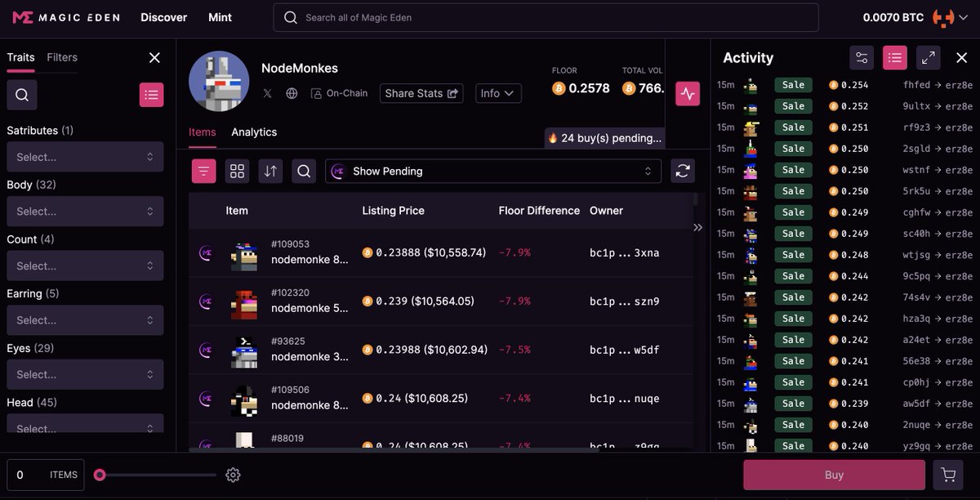Click the 0.252 sale activity row
The height and width of the screenshot is (500, 980).
click(845, 106)
